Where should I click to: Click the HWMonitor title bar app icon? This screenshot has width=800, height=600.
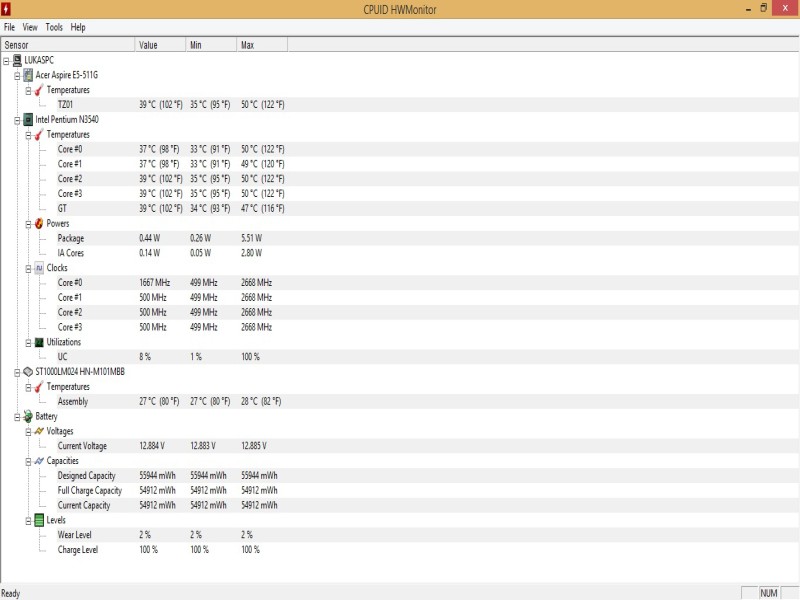(x=6, y=9)
